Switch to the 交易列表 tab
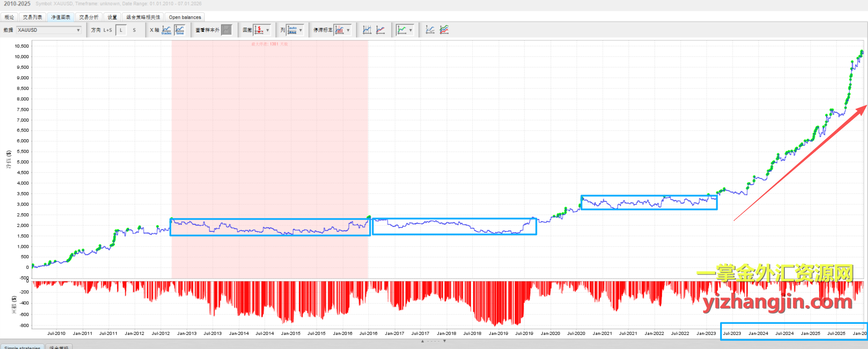The height and width of the screenshot is (349, 868). tap(32, 17)
